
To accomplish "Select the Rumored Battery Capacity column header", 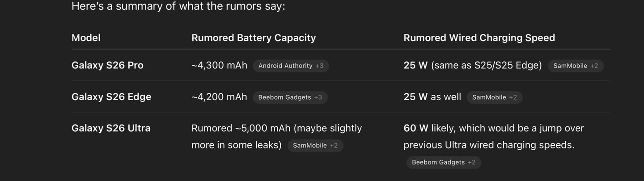I will [x=254, y=38].
